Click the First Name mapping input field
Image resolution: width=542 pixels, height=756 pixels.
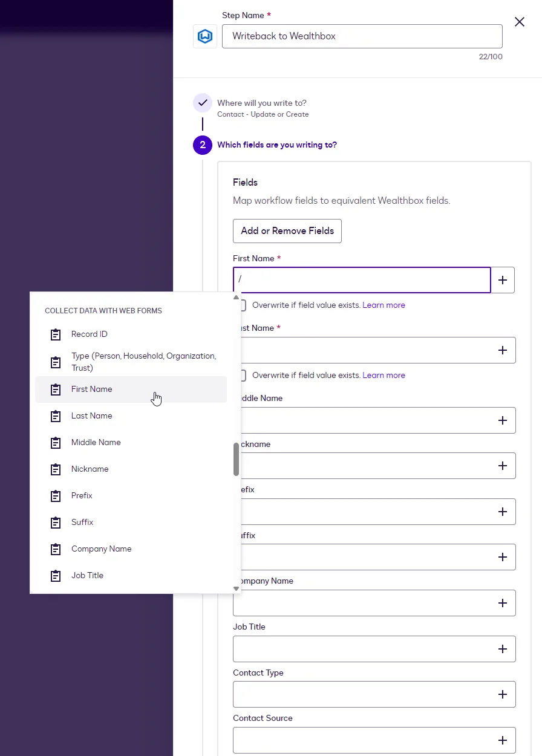coord(362,280)
